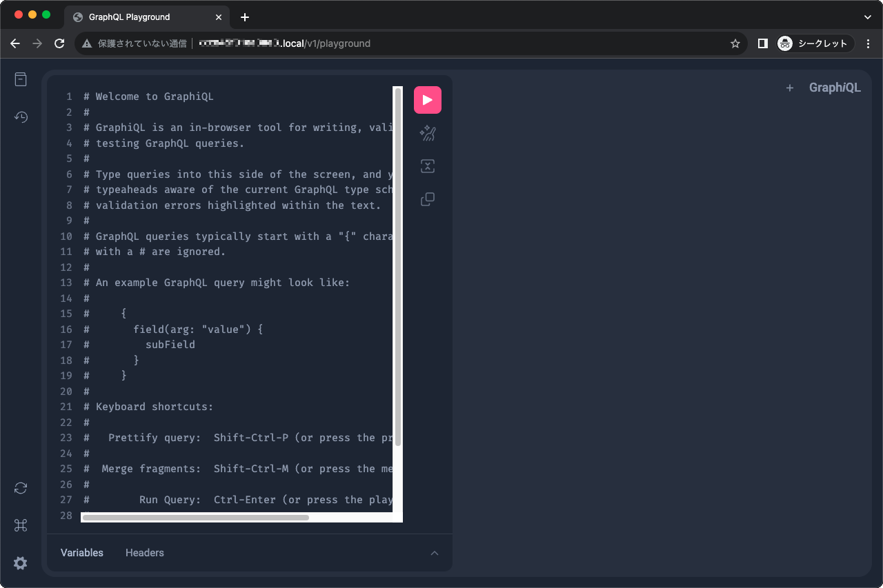Viewport: 883px width, 588px height.
Task: Switch to the Variables tab
Action: tap(82, 553)
